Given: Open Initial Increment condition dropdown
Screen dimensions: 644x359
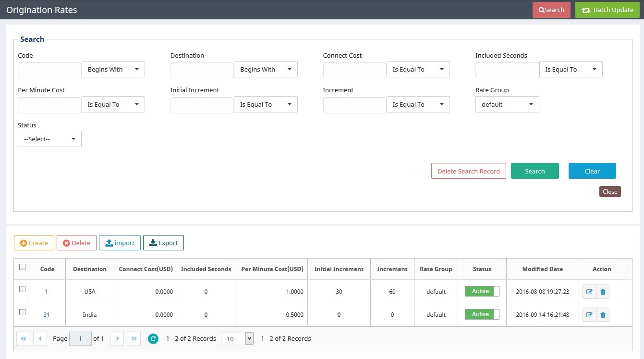Looking at the screenshot, I should [x=266, y=104].
